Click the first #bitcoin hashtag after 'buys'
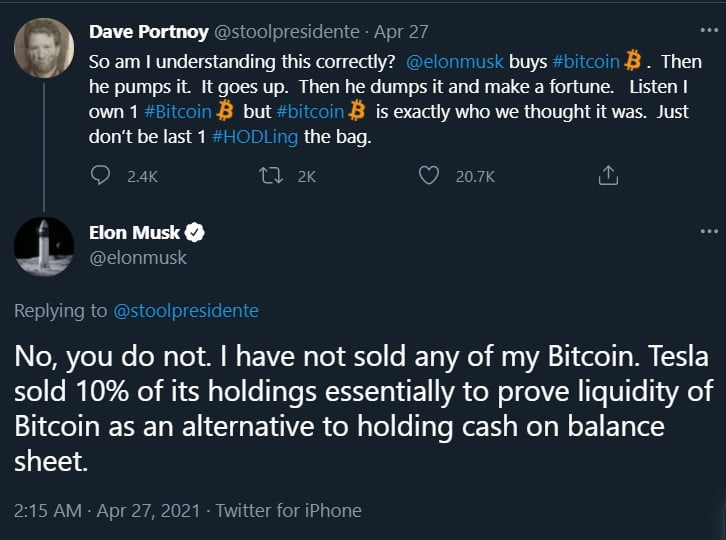The image size is (726, 540). point(583,61)
